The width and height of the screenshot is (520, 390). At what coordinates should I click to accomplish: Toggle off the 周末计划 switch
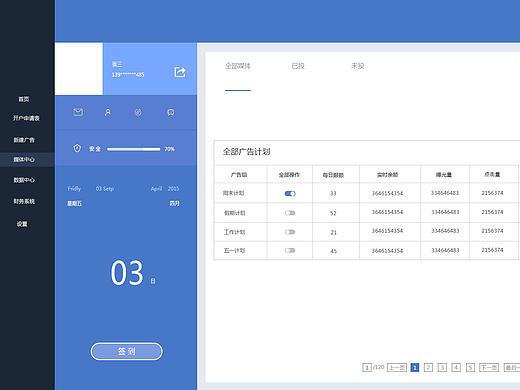[x=290, y=193]
